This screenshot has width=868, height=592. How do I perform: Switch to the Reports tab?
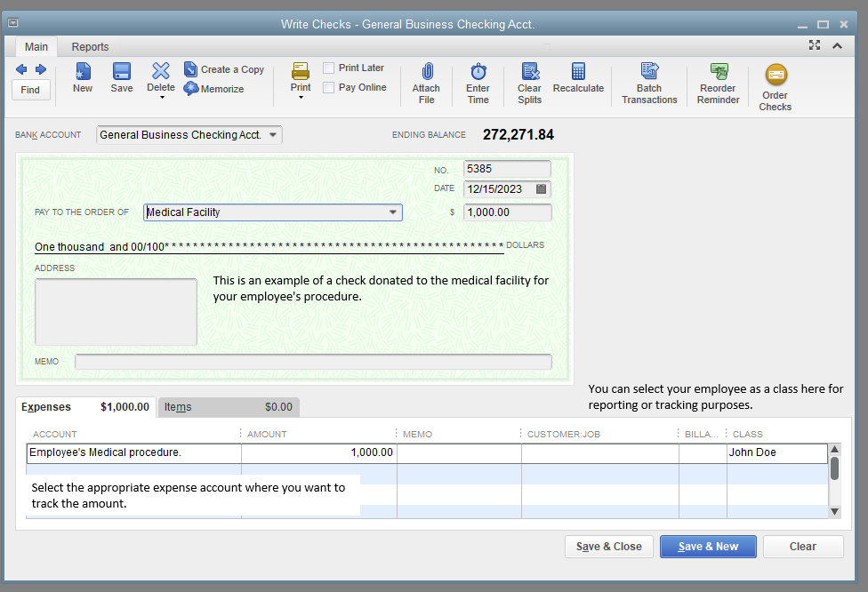pyautogui.click(x=90, y=46)
